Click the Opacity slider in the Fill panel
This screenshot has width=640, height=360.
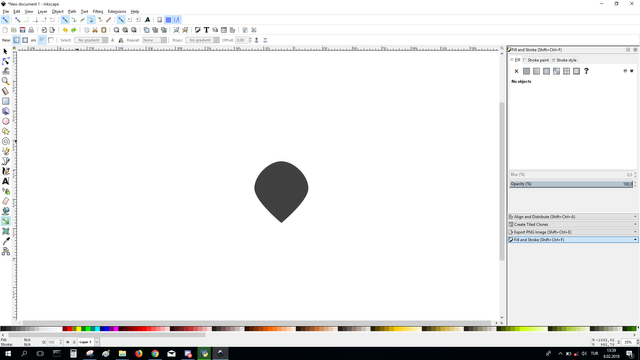[x=571, y=184]
